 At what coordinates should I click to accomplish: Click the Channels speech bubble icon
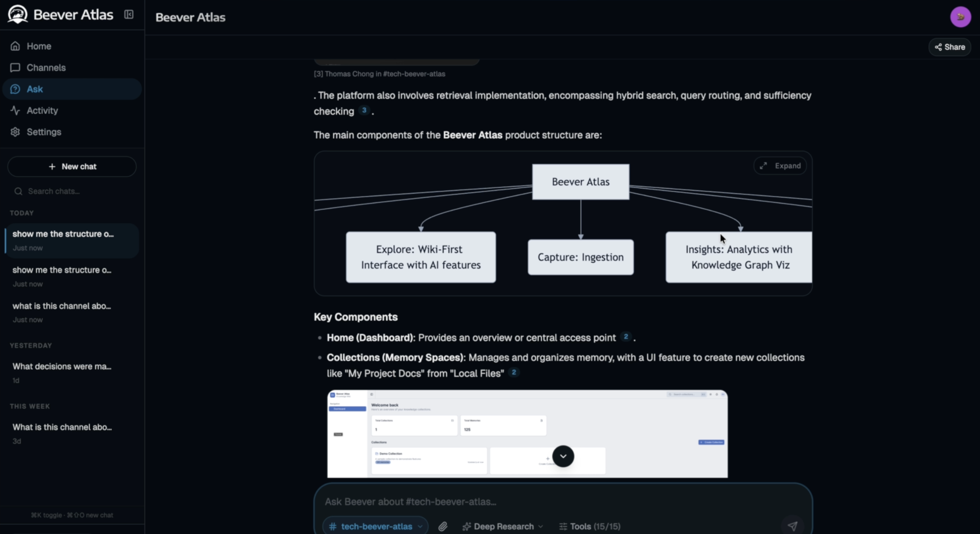point(15,67)
